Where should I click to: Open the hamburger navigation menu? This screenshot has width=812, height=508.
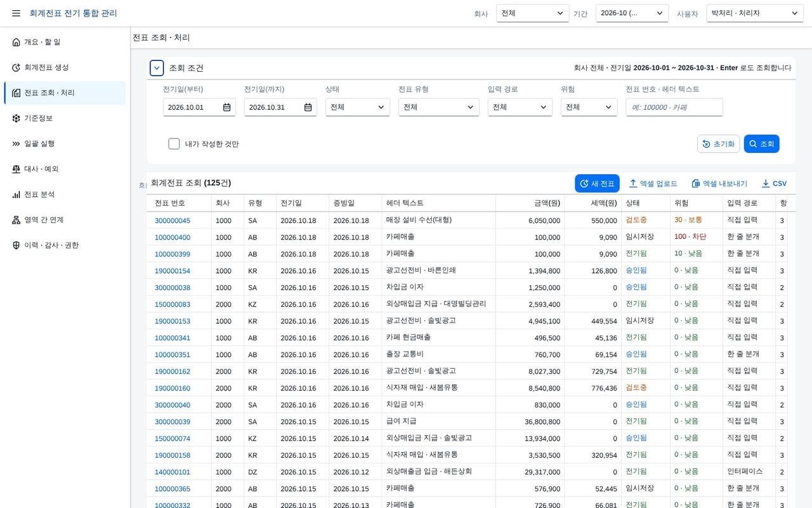(16, 13)
